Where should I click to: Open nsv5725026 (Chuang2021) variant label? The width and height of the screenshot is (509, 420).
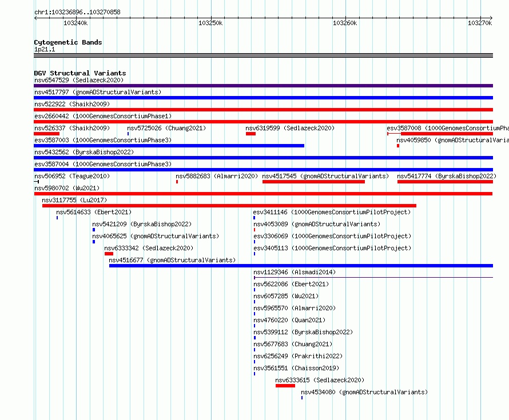coord(166,128)
